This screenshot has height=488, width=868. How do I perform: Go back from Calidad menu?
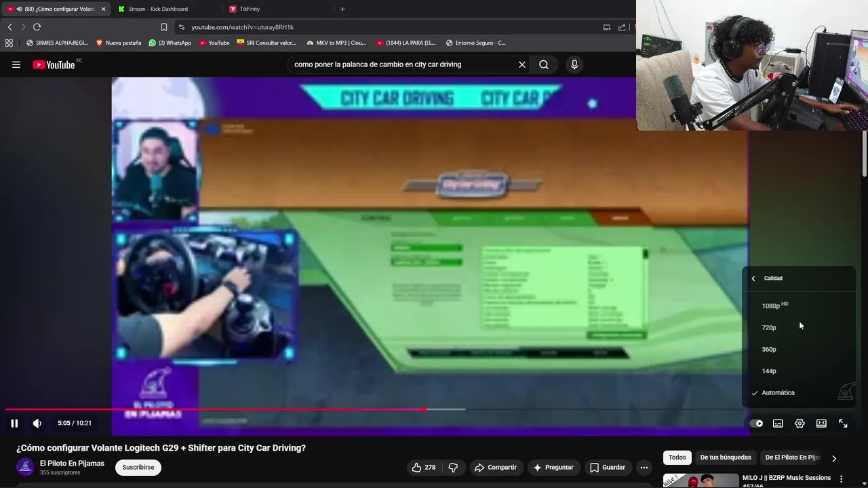pyautogui.click(x=753, y=278)
